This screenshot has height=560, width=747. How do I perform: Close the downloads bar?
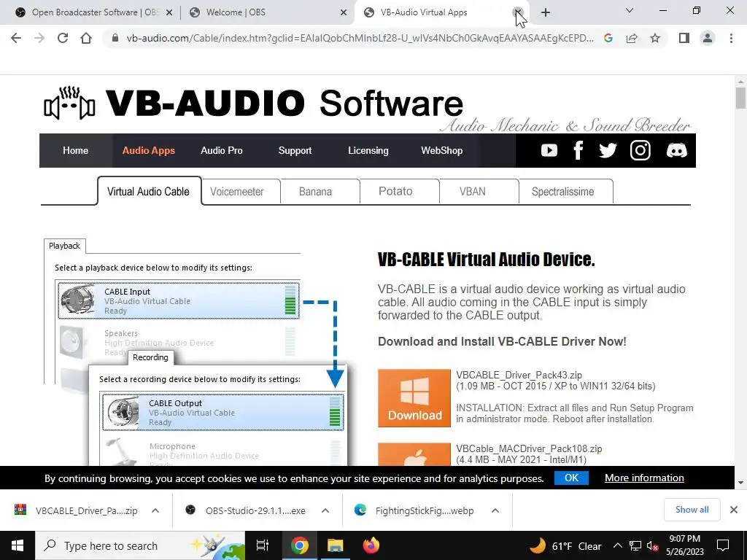(734, 510)
